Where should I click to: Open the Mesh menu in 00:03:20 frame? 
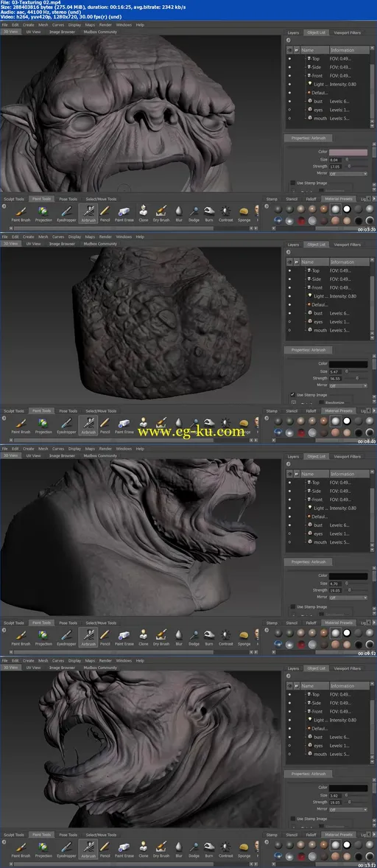(x=43, y=25)
